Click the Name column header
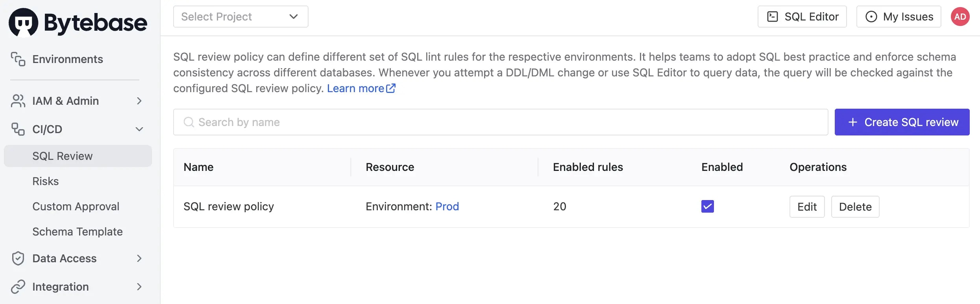Image resolution: width=980 pixels, height=304 pixels. click(198, 167)
